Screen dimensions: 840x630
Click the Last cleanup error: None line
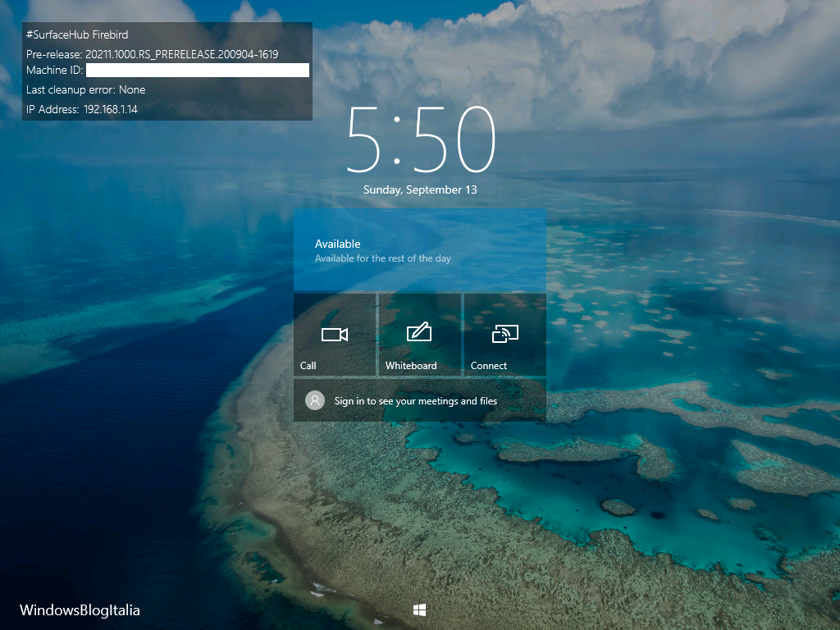coord(85,89)
